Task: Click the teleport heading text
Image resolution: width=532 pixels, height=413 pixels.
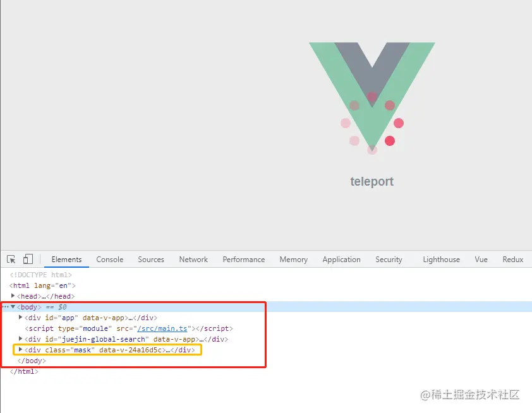Action: (372, 181)
